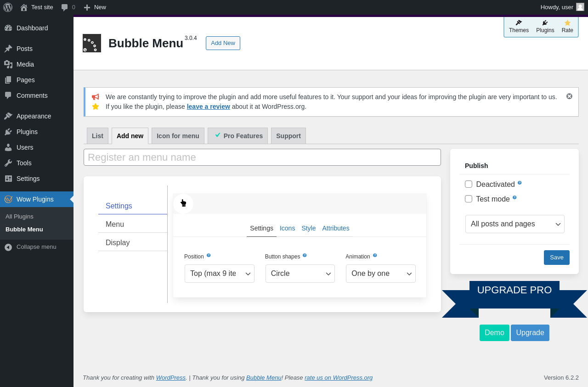
Task: Click the Users icon in sidebar
Action: pos(8,147)
